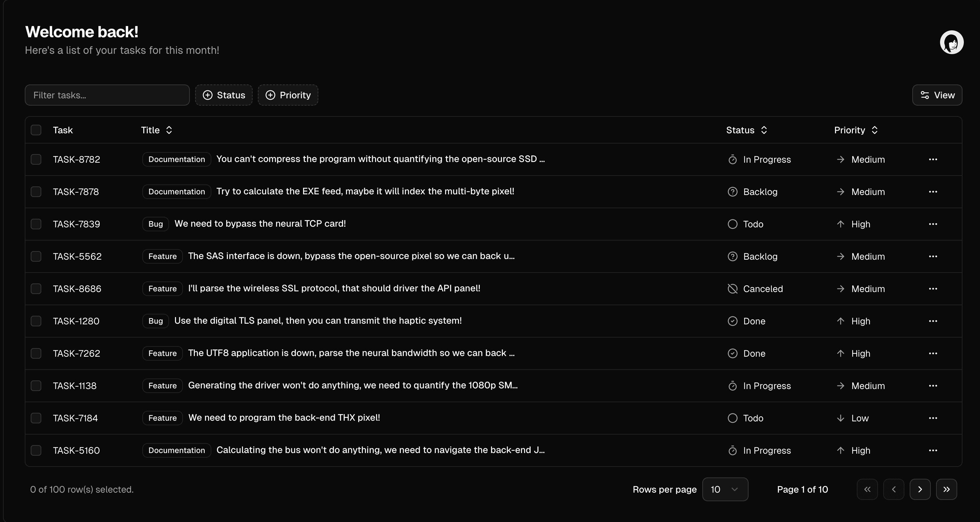The image size is (980, 522).
Task: Click the user avatar icon
Action: point(951,42)
